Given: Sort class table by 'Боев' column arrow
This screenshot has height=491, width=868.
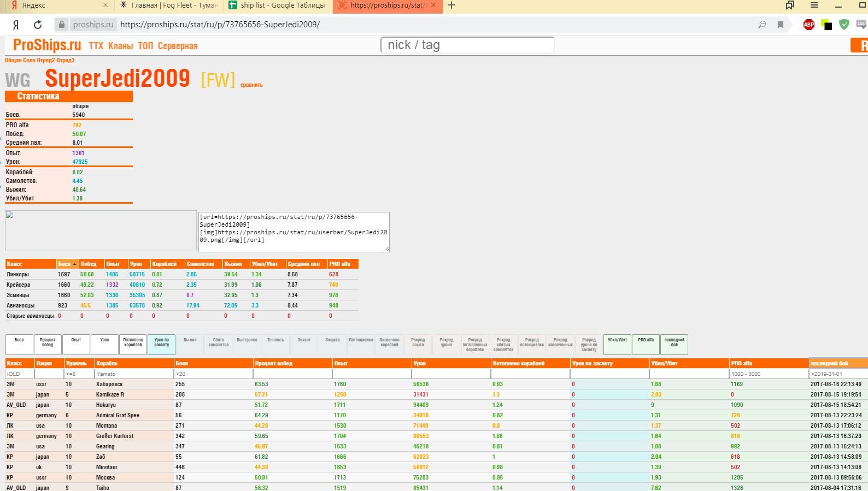Looking at the screenshot, I should pos(68,264).
